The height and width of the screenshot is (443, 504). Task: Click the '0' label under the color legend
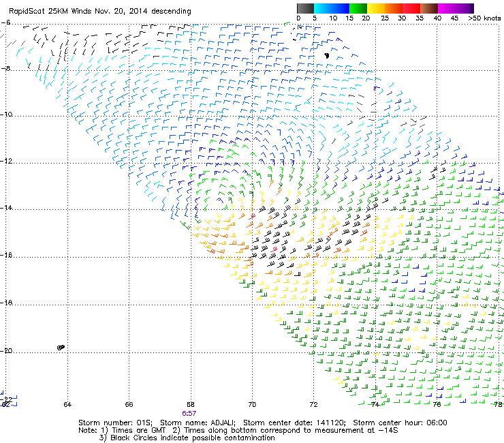click(x=298, y=18)
